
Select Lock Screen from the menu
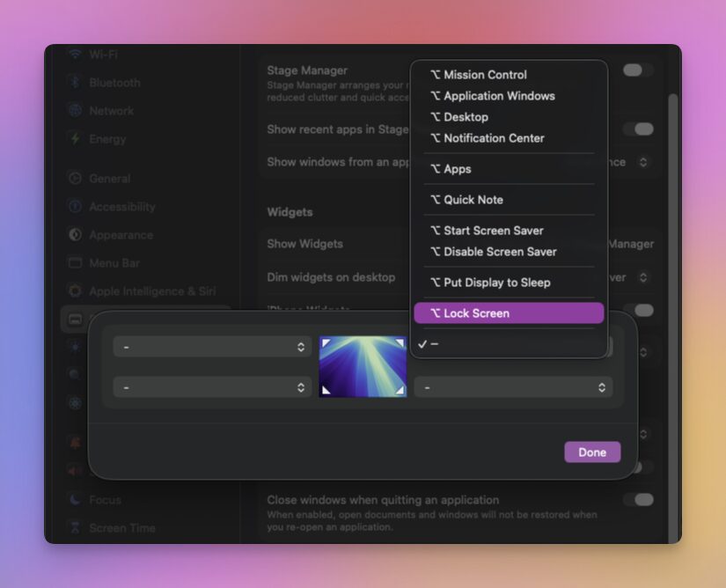tap(509, 313)
